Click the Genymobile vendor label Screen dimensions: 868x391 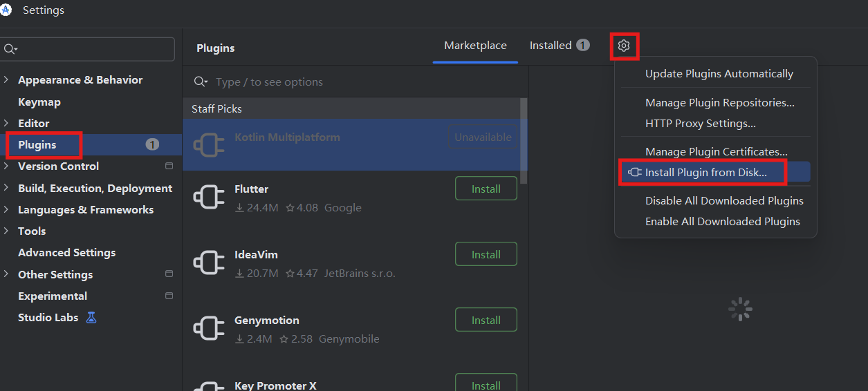pyautogui.click(x=349, y=338)
